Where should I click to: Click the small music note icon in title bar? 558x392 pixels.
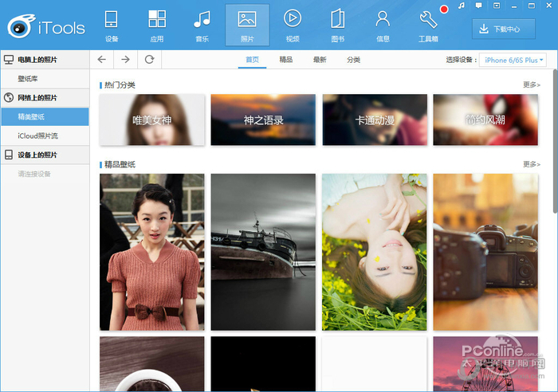point(461,6)
